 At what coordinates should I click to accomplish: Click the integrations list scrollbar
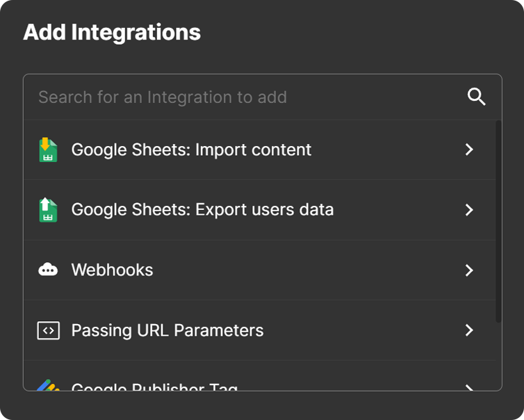498,221
